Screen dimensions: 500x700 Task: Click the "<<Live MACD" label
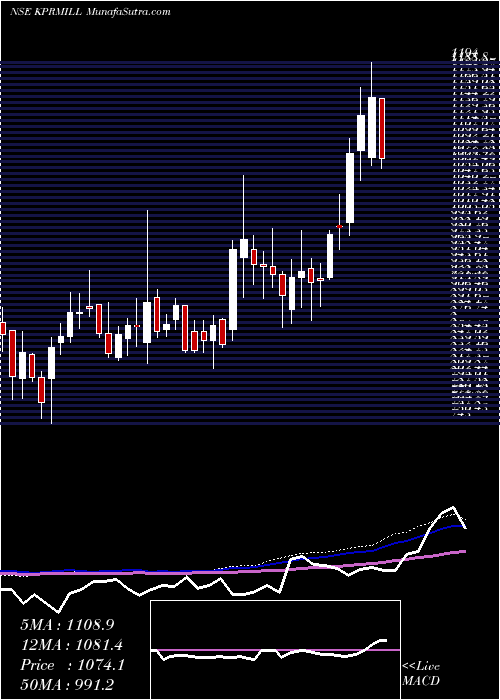421,674
